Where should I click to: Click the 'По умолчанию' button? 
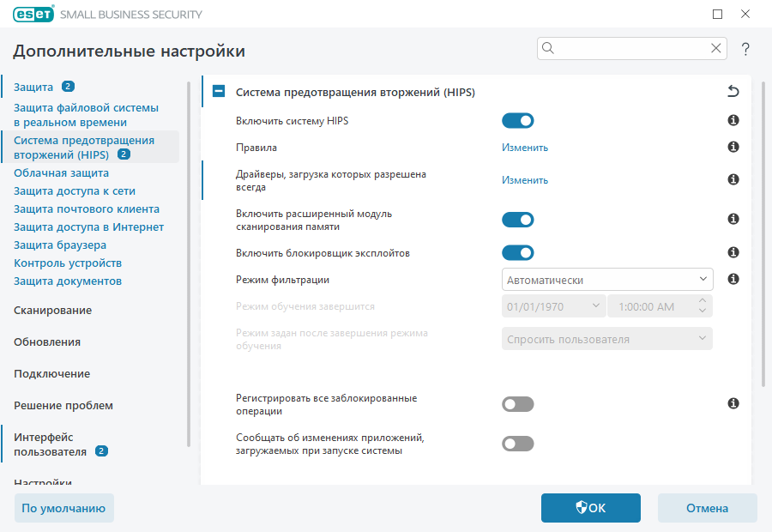[x=63, y=508]
